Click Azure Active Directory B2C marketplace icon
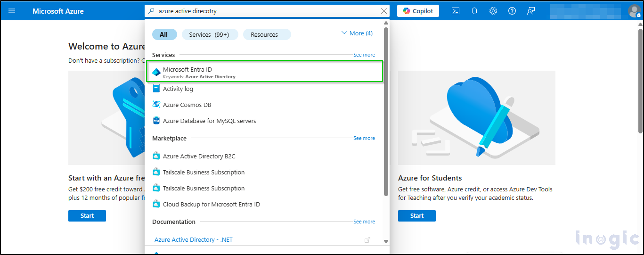The width and height of the screenshot is (644, 255). tap(156, 156)
